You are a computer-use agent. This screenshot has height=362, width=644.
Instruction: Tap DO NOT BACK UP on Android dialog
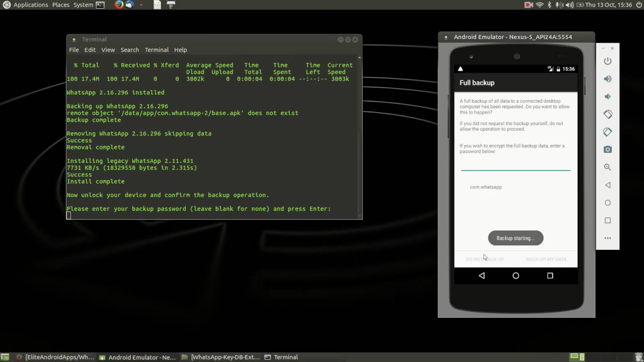click(x=485, y=259)
